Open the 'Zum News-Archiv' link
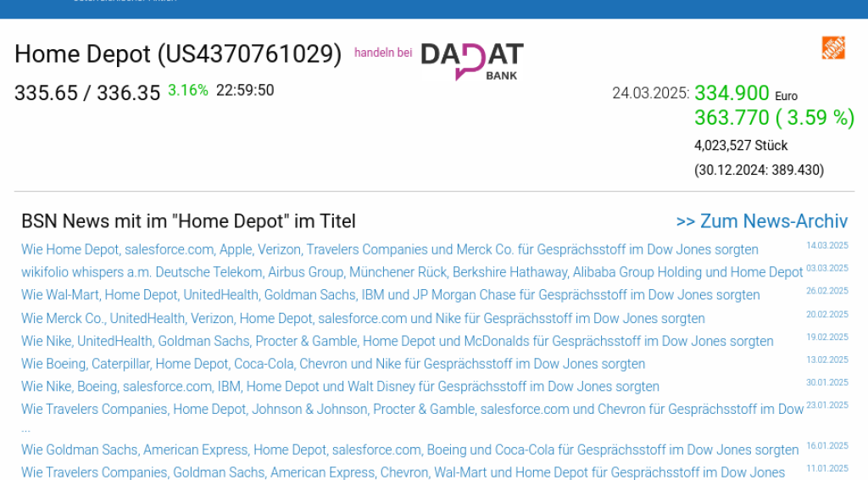 pyautogui.click(x=761, y=221)
